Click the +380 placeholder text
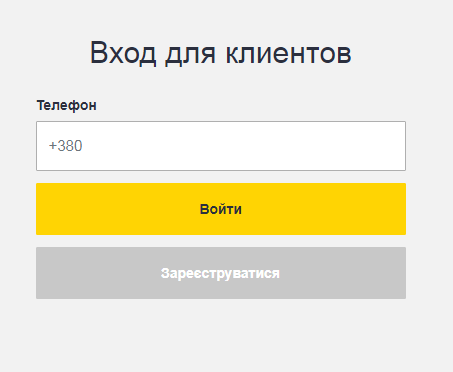 coord(65,146)
